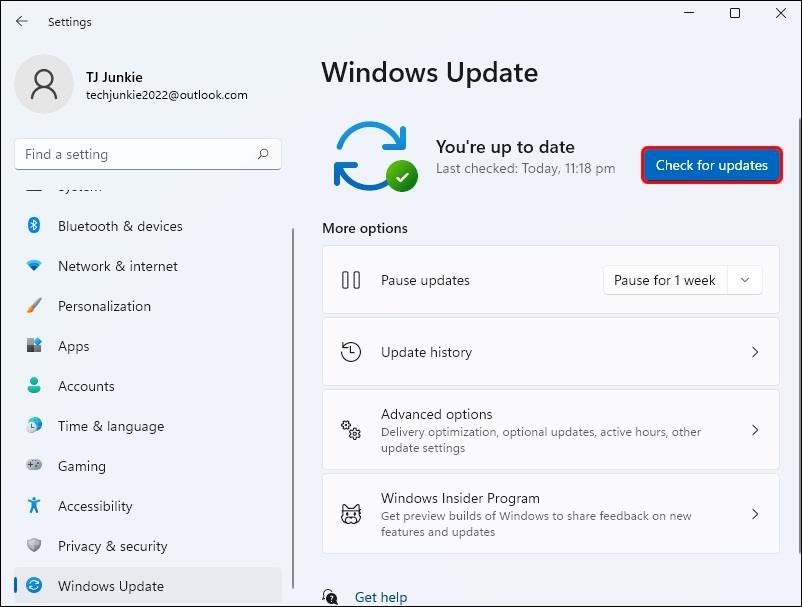Expand the Pause for 1 week dropdown
The image size is (802, 607).
744,280
